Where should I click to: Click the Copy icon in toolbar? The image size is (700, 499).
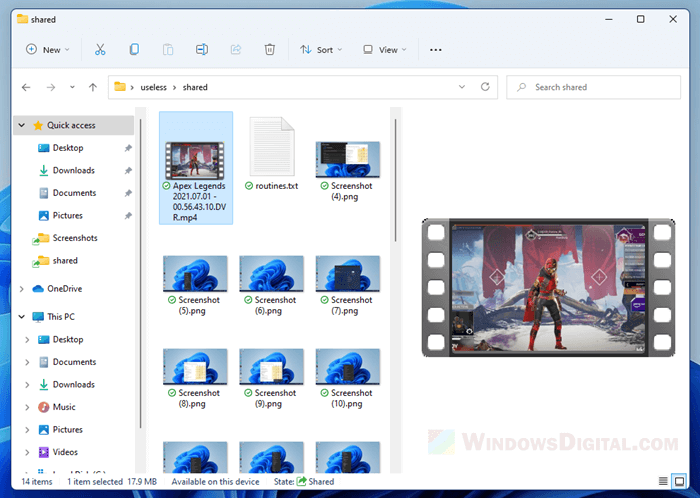pos(134,50)
